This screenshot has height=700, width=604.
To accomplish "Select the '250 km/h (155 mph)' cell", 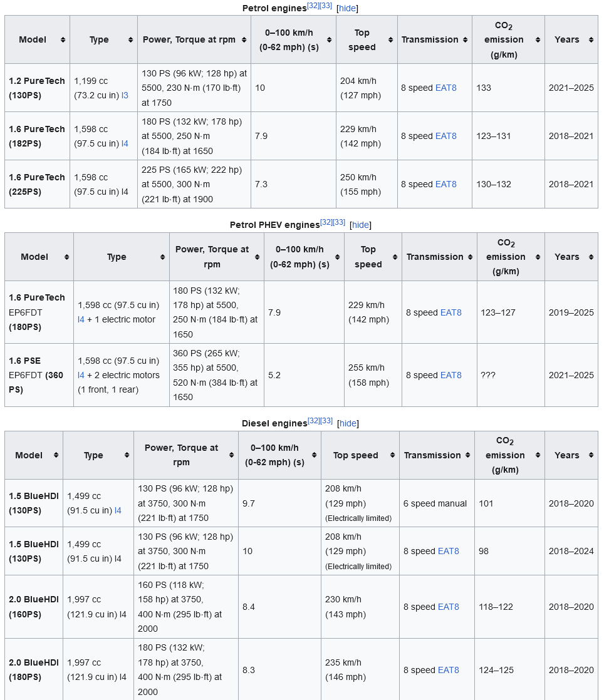I will (x=367, y=184).
